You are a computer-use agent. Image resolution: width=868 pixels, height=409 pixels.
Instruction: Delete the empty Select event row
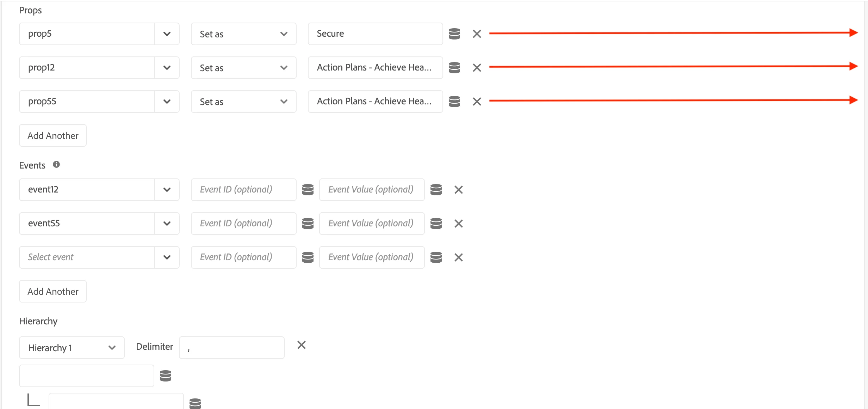tap(458, 257)
